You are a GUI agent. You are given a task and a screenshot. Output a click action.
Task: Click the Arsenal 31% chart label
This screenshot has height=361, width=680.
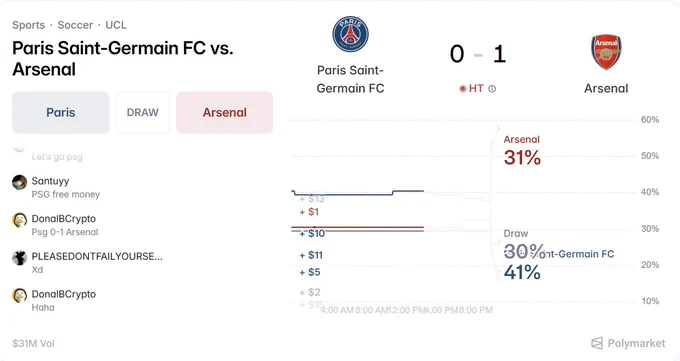tap(522, 151)
